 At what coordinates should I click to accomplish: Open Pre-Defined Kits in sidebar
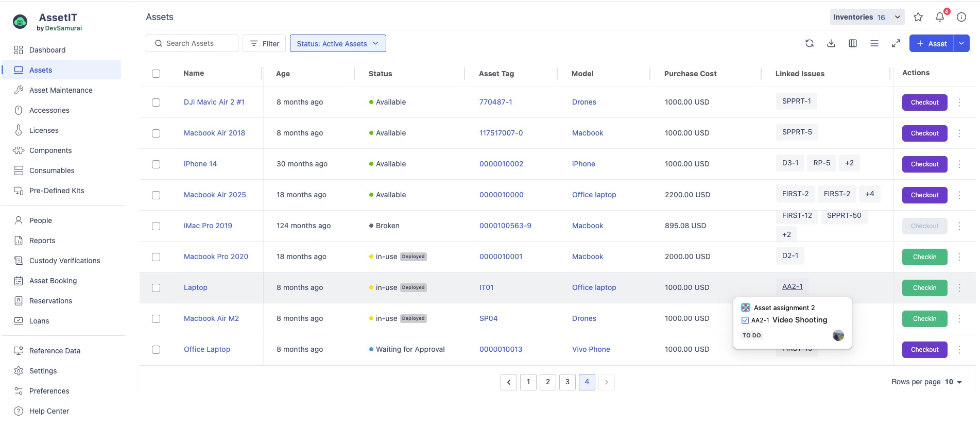[x=57, y=191]
